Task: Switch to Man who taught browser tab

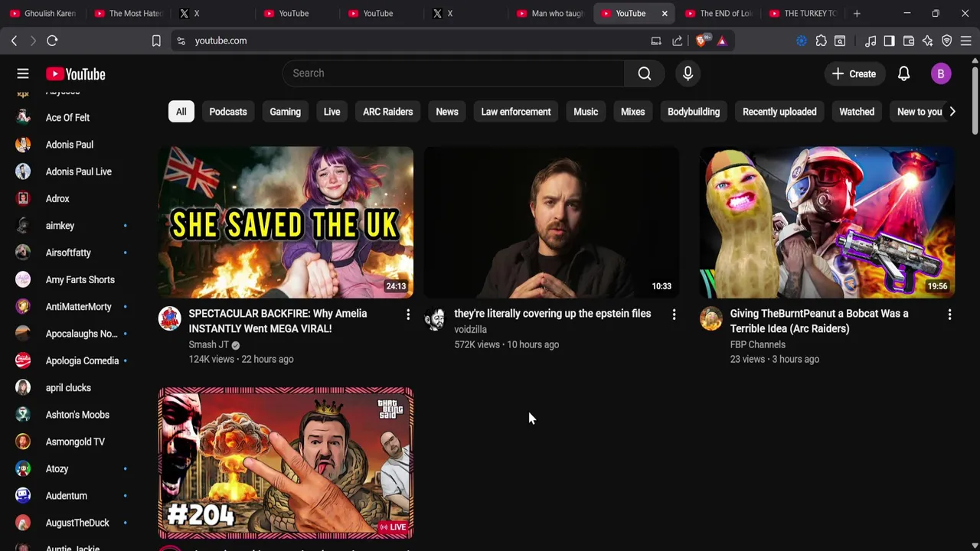Action: (550, 13)
